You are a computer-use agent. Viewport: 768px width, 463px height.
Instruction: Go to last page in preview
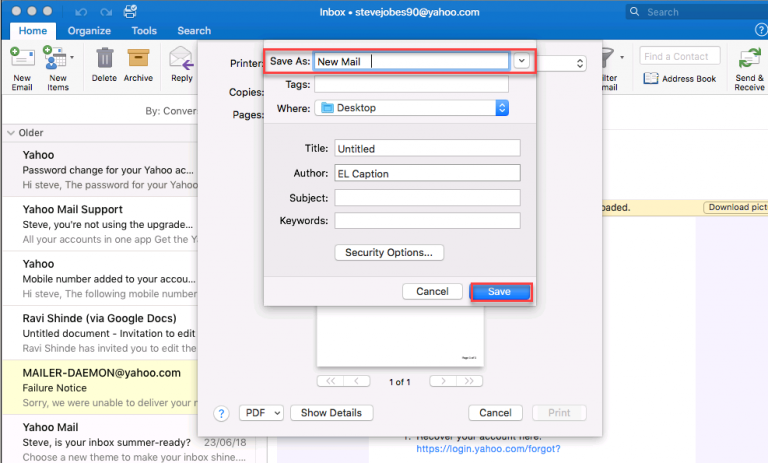(x=469, y=381)
